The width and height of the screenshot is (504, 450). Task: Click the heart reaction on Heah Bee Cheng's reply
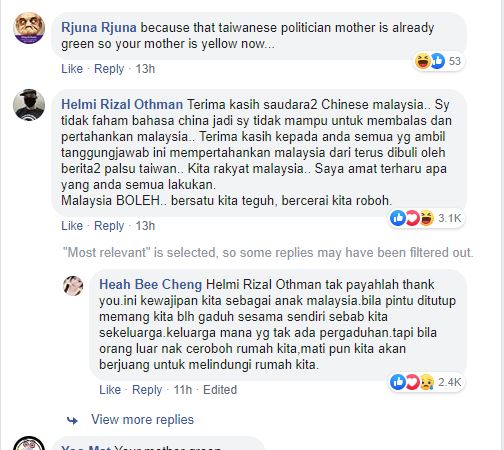(412, 382)
